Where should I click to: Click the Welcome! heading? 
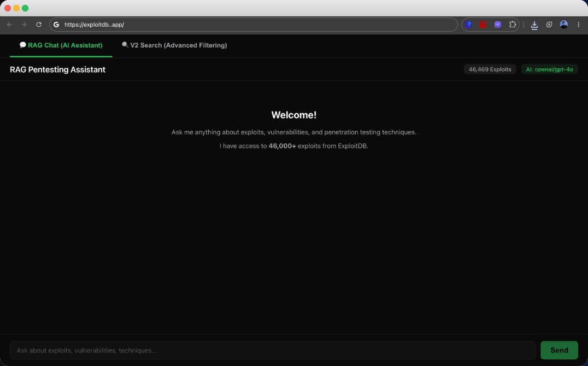(x=294, y=115)
